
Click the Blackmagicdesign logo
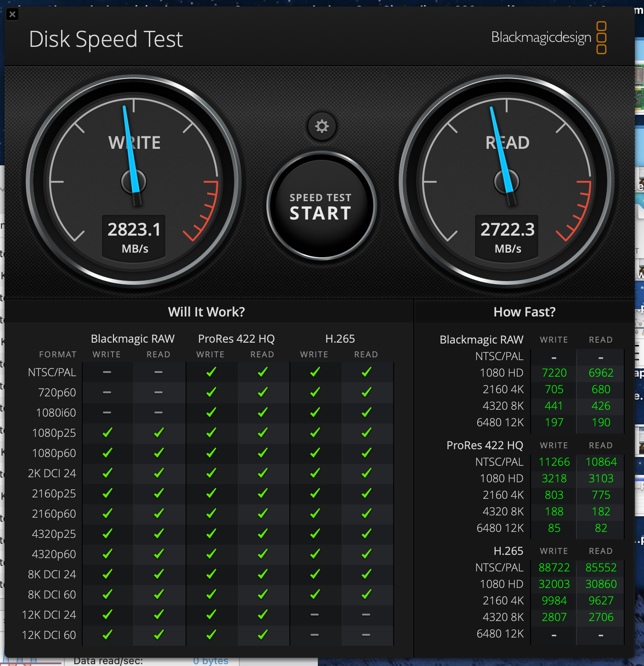(549, 38)
